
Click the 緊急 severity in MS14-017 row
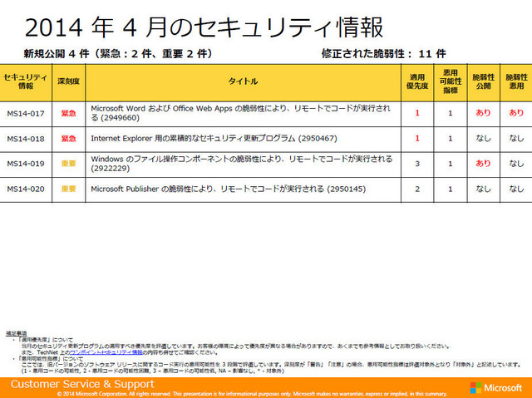coord(68,114)
